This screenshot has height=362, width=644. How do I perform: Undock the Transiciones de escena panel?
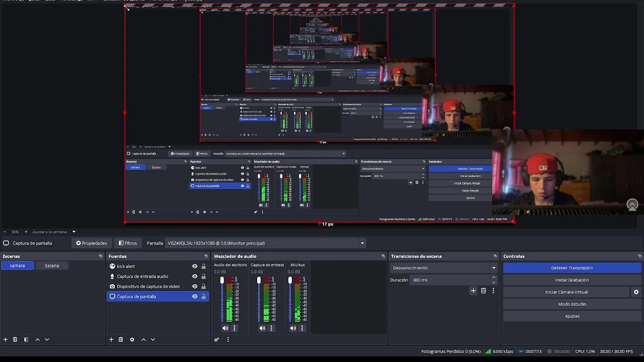[x=495, y=256]
